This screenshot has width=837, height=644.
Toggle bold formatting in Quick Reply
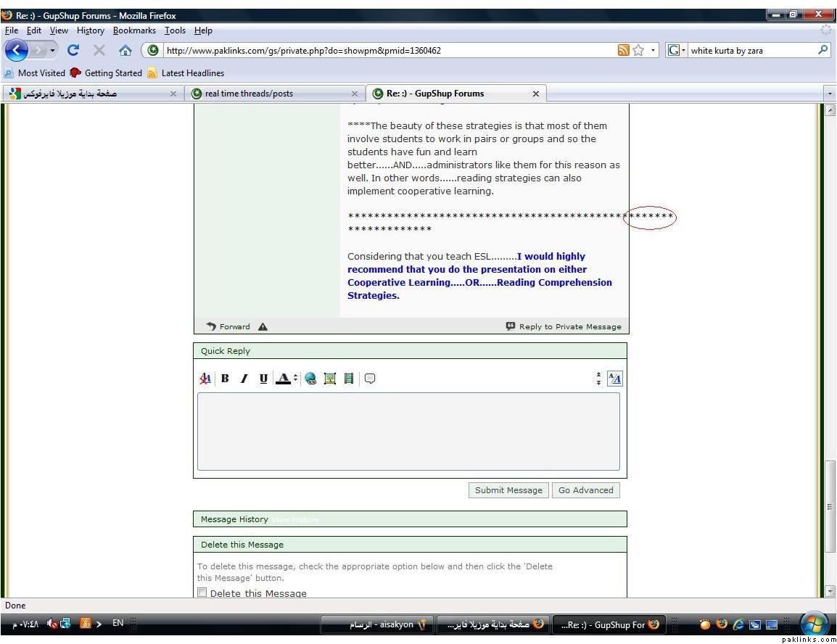coord(225,379)
